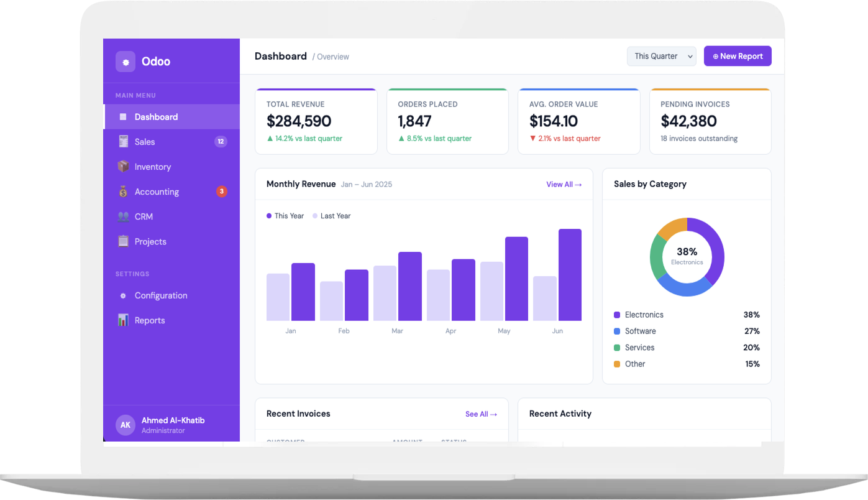This screenshot has width=868, height=500.
Task: Click the Administrator role label
Action: tap(163, 430)
